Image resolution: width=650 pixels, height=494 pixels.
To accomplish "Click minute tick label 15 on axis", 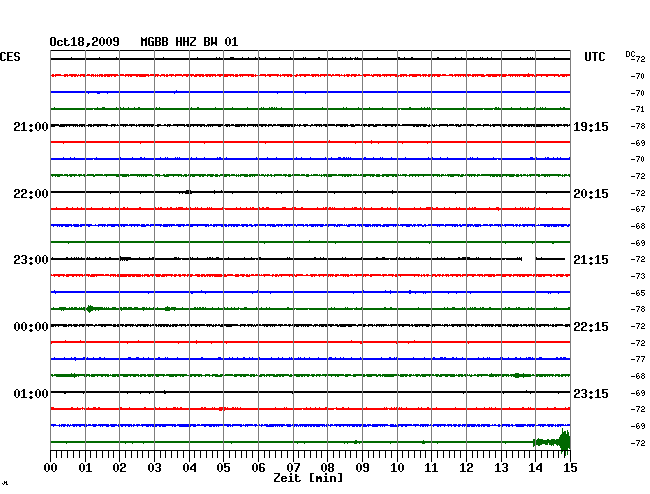I will point(570,468).
